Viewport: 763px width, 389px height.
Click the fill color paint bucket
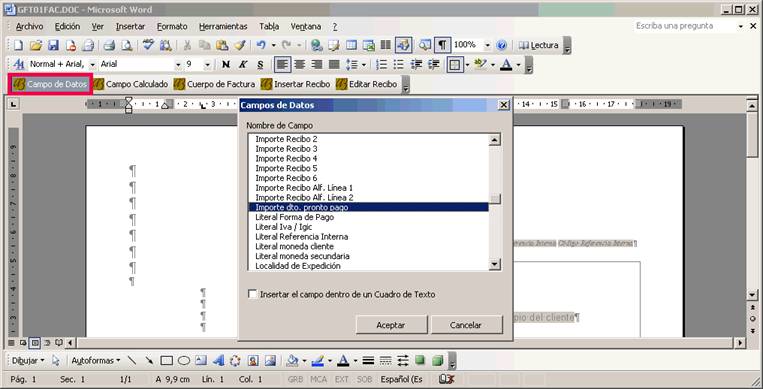click(x=292, y=361)
